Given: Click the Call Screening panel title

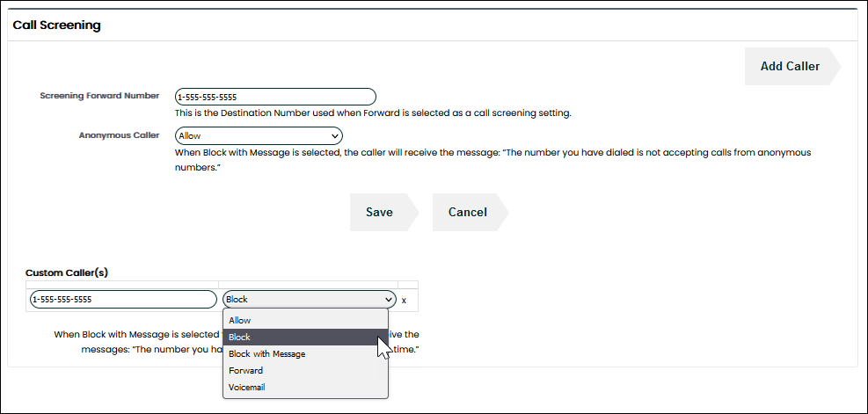Looking at the screenshot, I should pyautogui.click(x=56, y=25).
